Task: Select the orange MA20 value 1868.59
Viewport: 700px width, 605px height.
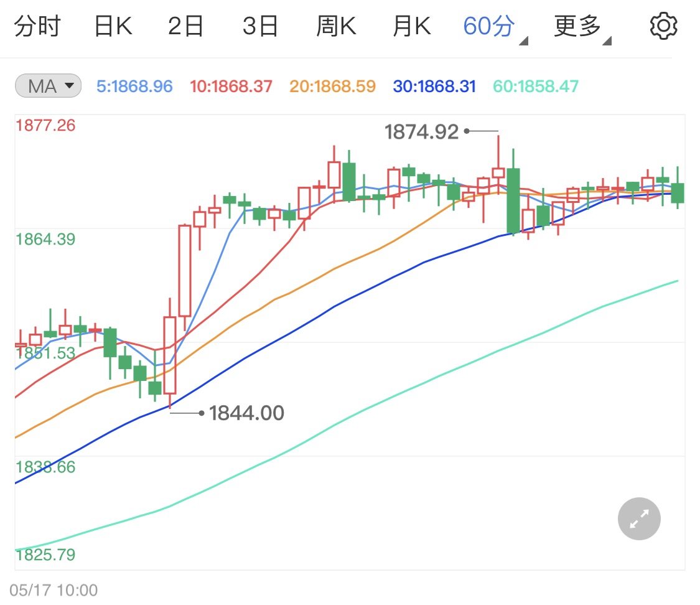Action: [332, 86]
